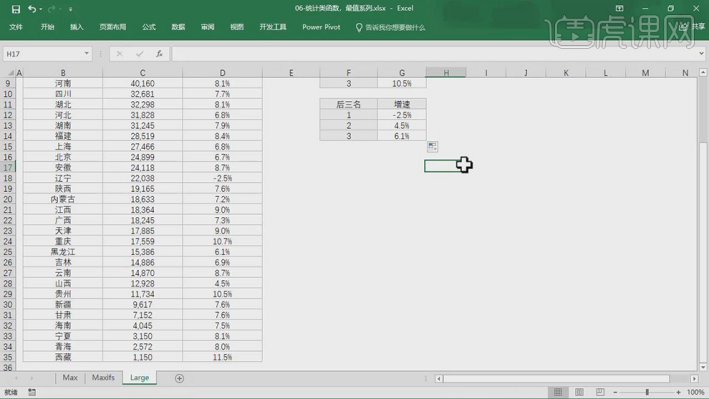Viewport: 709px width, 399px height.
Task: Switch to Page Break Preview icon
Action: tap(600, 392)
